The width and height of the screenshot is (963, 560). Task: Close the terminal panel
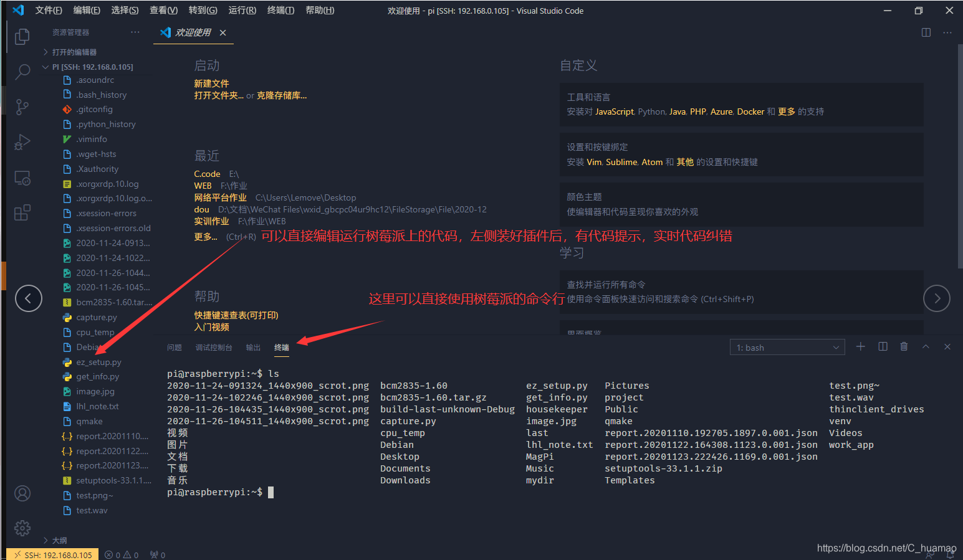click(x=947, y=346)
